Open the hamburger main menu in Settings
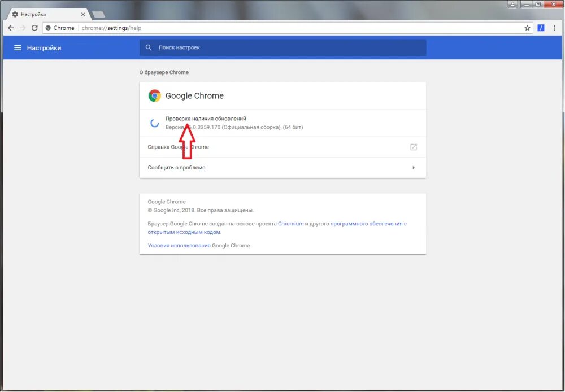Image resolution: width=565 pixels, height=392 pixels. pos(18,48)
